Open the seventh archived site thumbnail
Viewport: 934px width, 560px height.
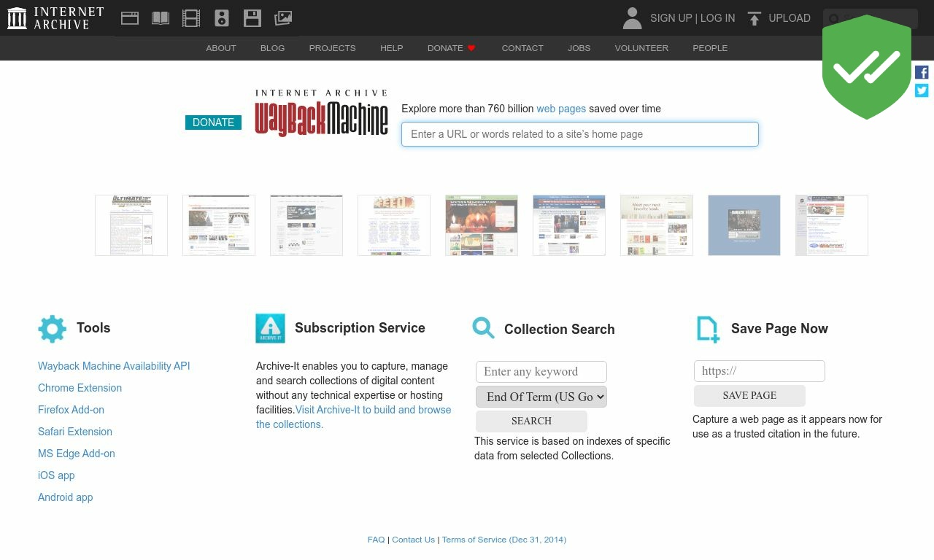click(x=657, y=225)
